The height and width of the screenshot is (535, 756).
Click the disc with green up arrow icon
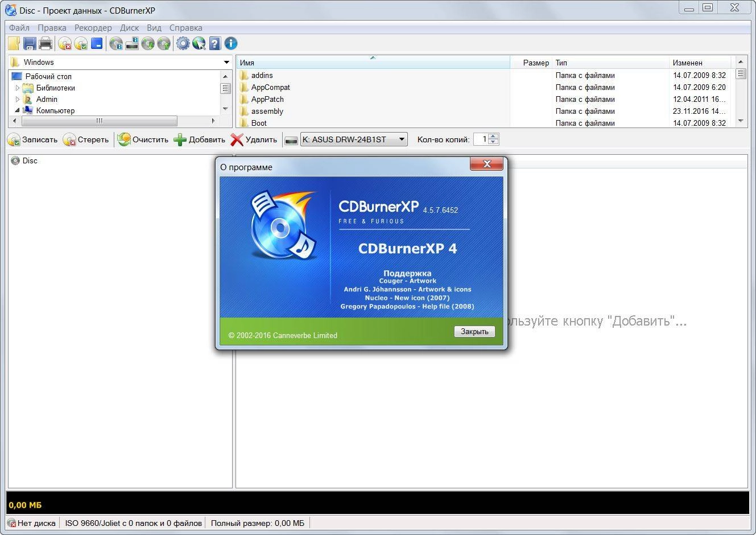(164, 43)
